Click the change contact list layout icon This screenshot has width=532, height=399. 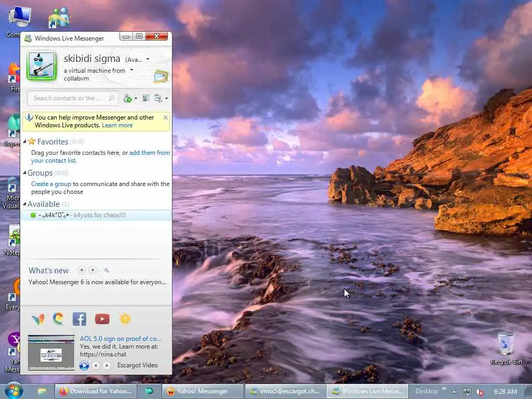pyautogui.click(x=146, y=98)
